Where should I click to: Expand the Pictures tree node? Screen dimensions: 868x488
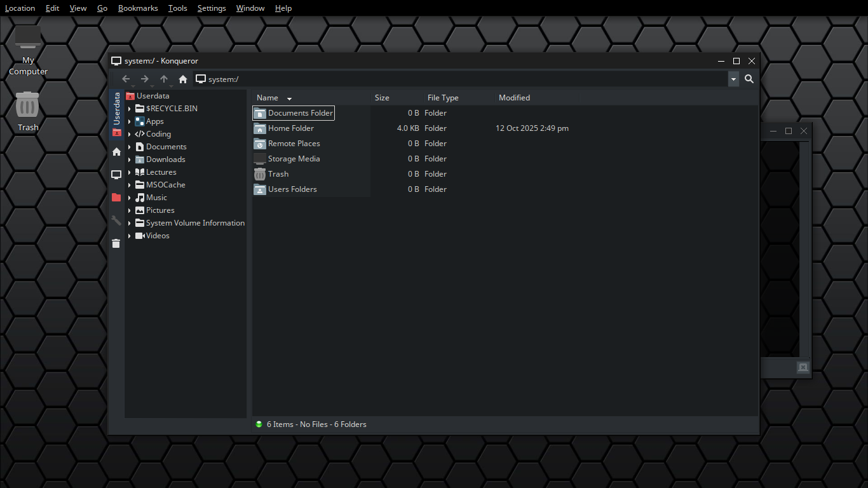click(x=130, y=210)
